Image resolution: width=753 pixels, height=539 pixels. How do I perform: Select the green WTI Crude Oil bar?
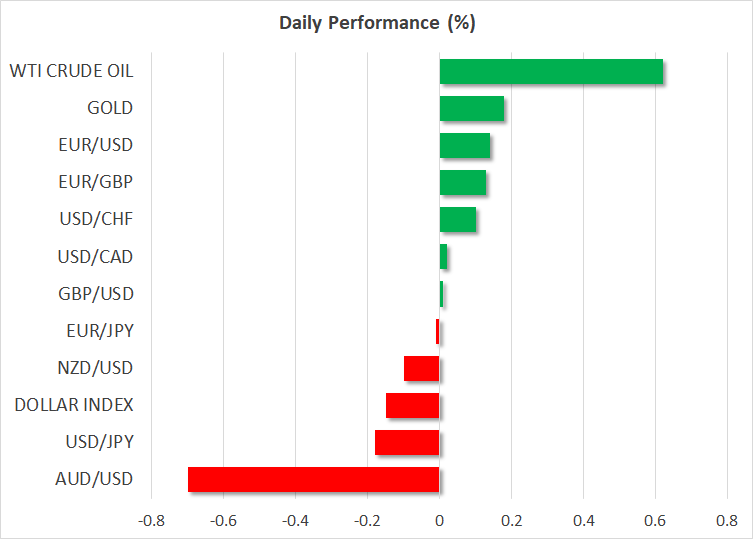pyautogui.click(x=551, y=71)
